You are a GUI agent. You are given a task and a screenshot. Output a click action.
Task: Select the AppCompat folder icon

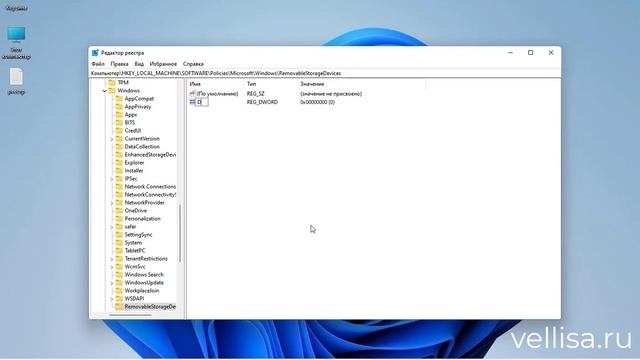119,99
